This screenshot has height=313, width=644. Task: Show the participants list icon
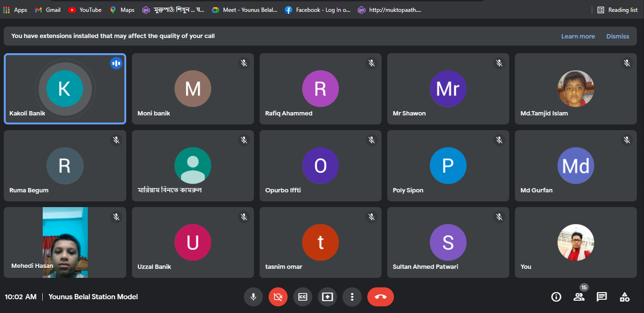pyautogui.click(x=579, y=297)
